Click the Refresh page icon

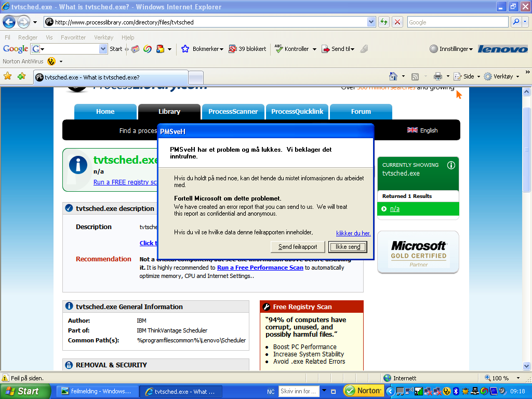[x=384, y=22]
